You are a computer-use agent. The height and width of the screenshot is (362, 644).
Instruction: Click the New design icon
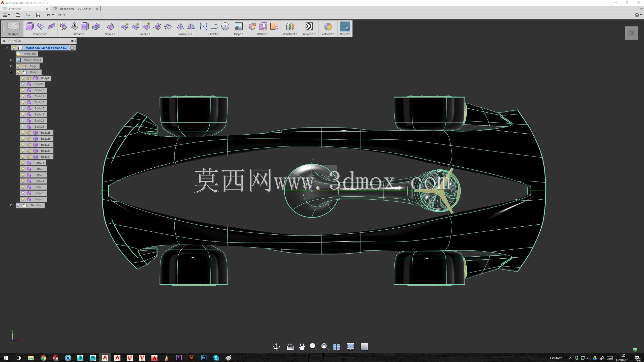pos(18,15)
